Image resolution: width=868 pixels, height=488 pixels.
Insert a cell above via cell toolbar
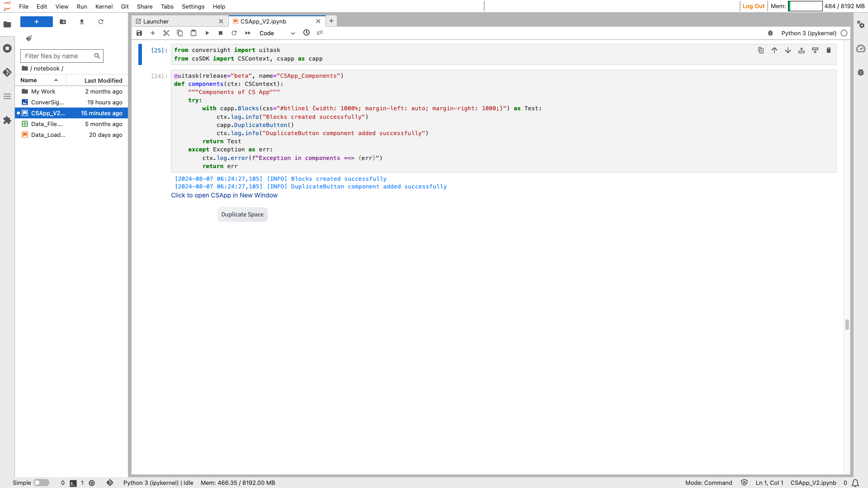pos(802,50)
